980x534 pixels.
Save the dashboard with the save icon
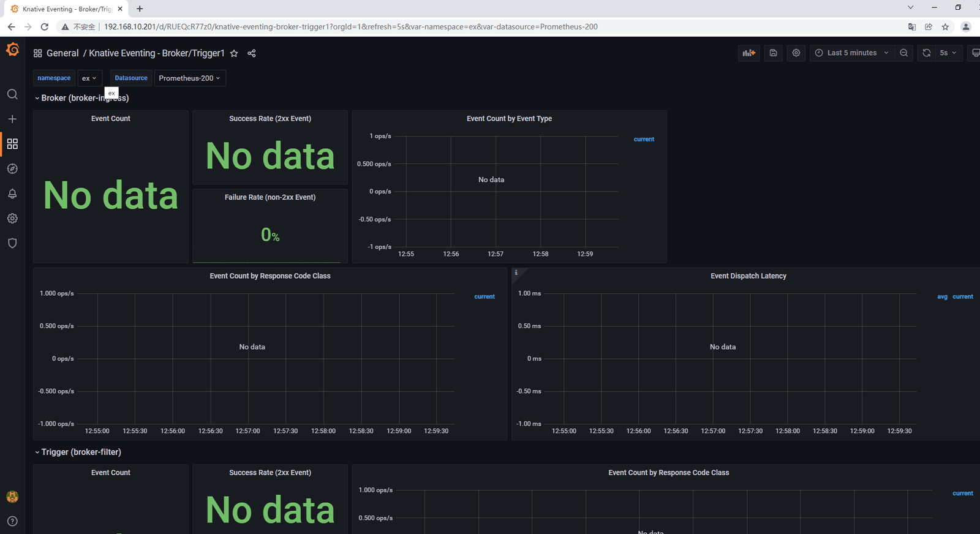pos(774,53)
